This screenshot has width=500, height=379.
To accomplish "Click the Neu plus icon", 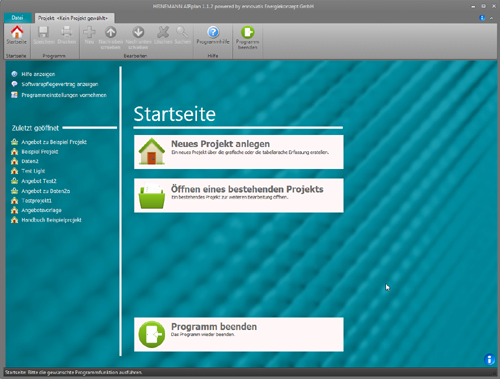I will [x=89, y=32].
